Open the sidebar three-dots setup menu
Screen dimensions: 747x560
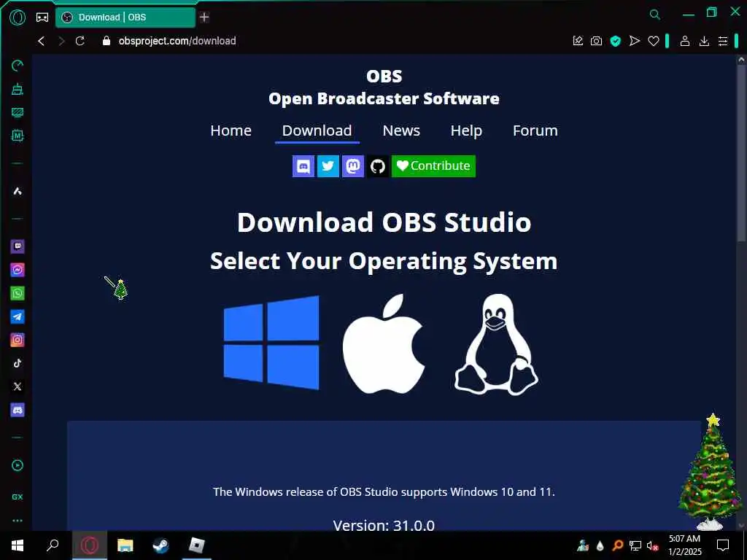(18, 521)
